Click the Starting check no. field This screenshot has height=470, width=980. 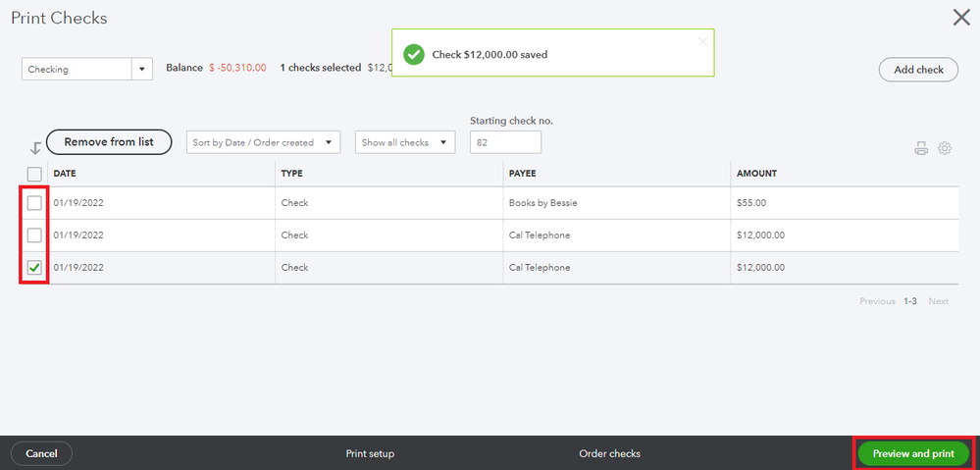point(505,142)
